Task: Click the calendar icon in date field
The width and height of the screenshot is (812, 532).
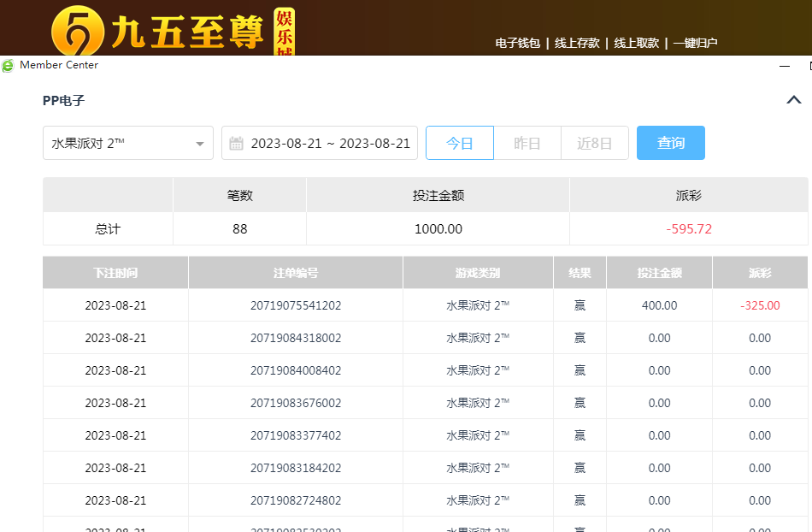Action: (x=237, y=144)
